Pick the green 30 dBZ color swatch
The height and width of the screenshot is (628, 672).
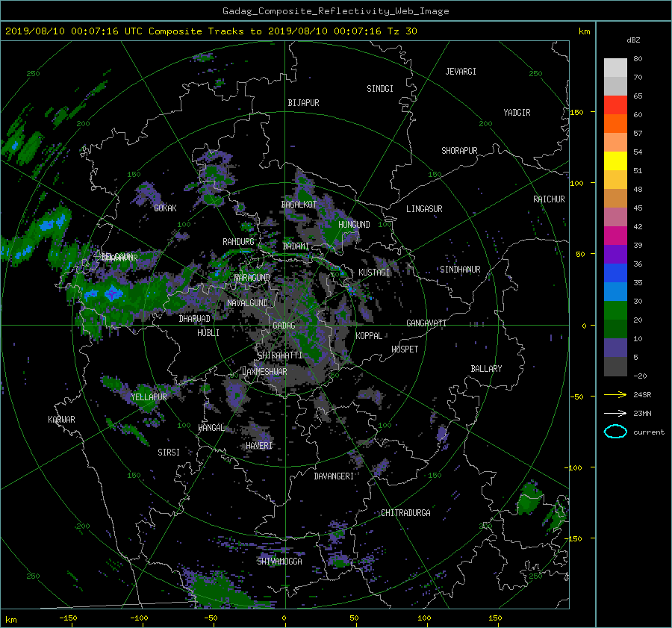tap(615, 310)
